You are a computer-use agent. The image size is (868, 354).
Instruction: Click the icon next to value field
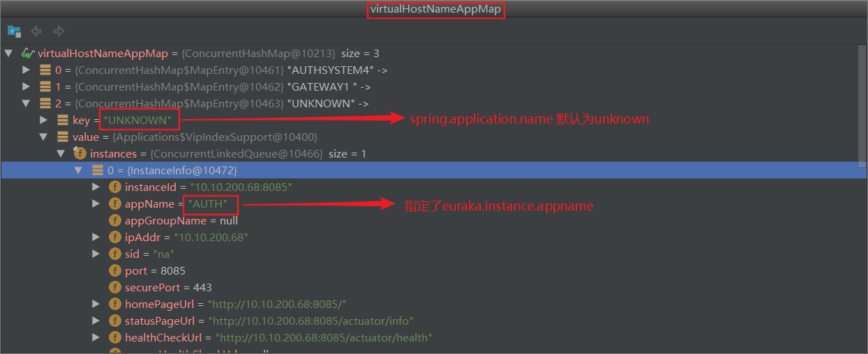tap(63, 137)
